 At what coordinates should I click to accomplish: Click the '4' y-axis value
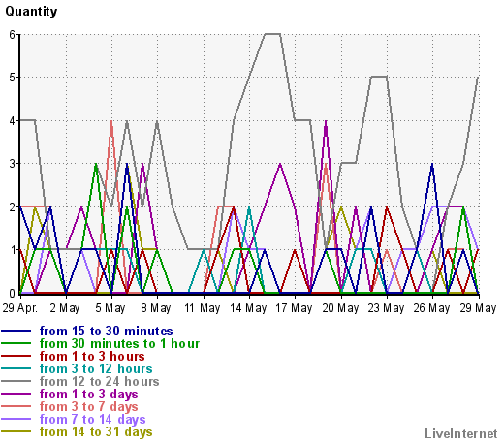[13, 121]
